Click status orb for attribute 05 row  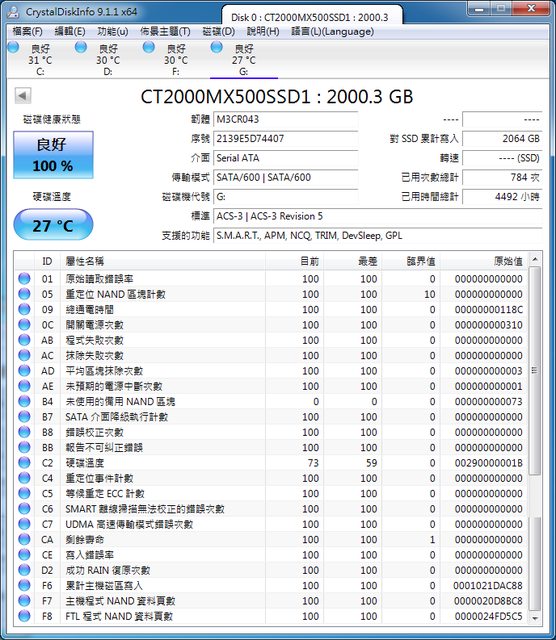point(24,294)
